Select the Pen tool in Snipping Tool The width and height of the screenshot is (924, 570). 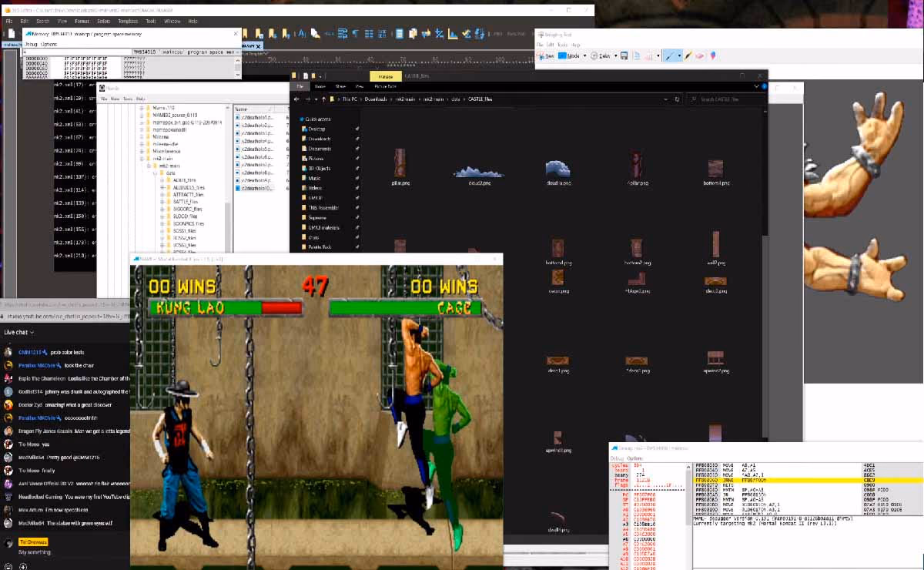[669, 56]
